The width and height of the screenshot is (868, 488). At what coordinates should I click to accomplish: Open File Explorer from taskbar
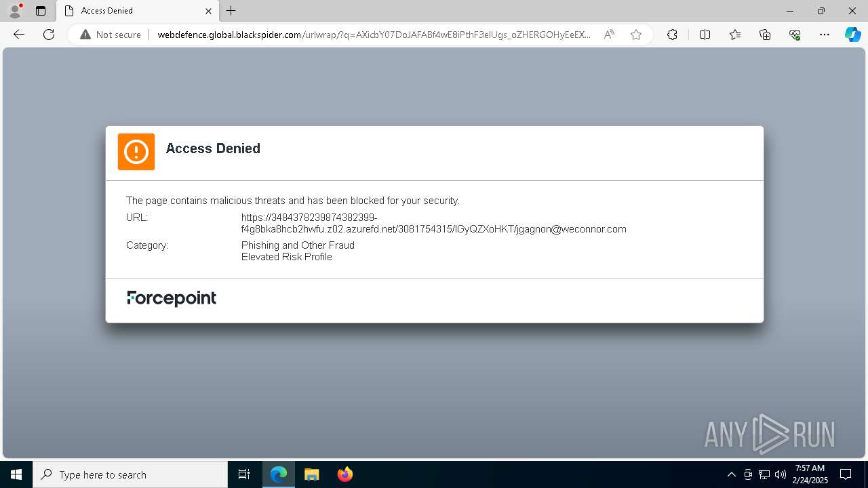pos(312,474)
